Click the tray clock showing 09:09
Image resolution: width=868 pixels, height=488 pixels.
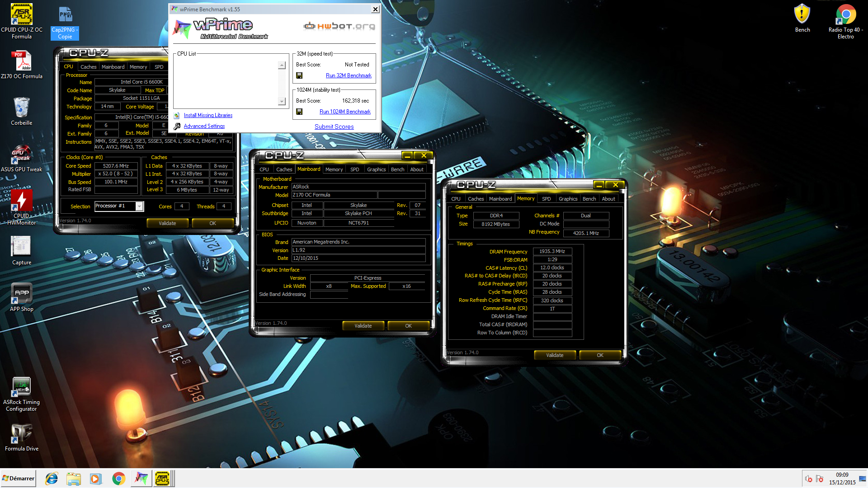842,475
